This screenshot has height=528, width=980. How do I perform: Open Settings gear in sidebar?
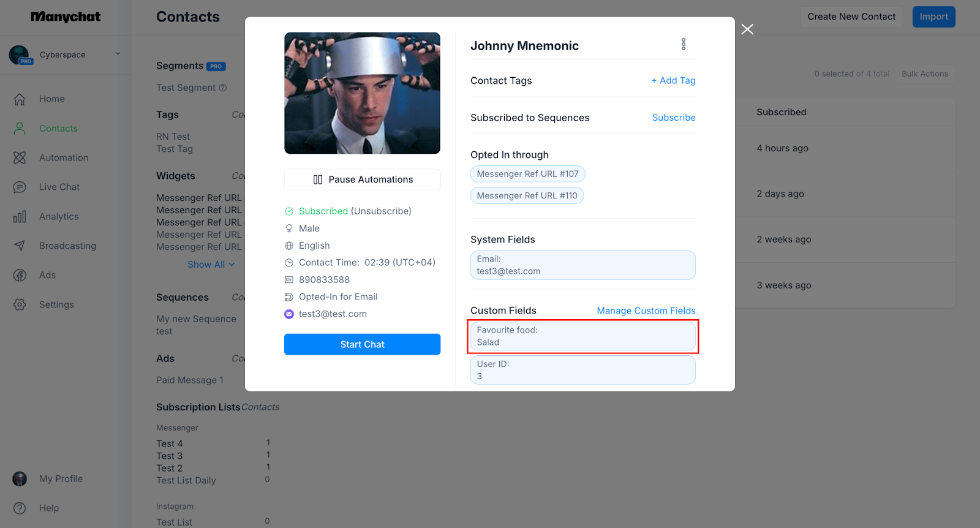(20, 305)
